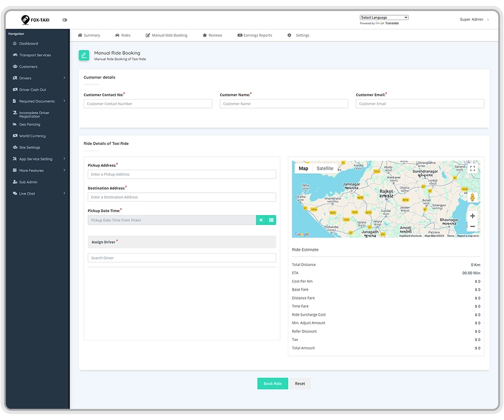The width and height of the screenshot is (504, 420).
Task: Click the Fox-Taxi logo icon
Action: 25,20
